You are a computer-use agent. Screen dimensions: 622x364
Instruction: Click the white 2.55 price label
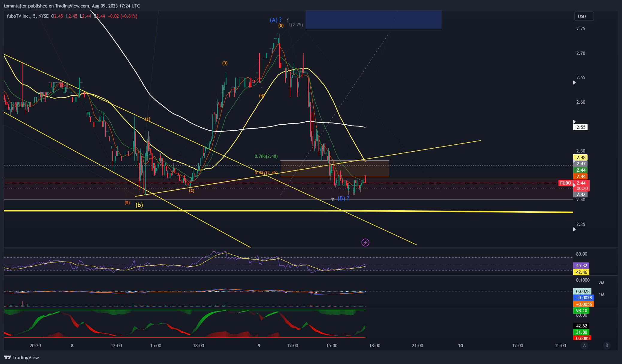pyautogui.click(x=580, y=127)
